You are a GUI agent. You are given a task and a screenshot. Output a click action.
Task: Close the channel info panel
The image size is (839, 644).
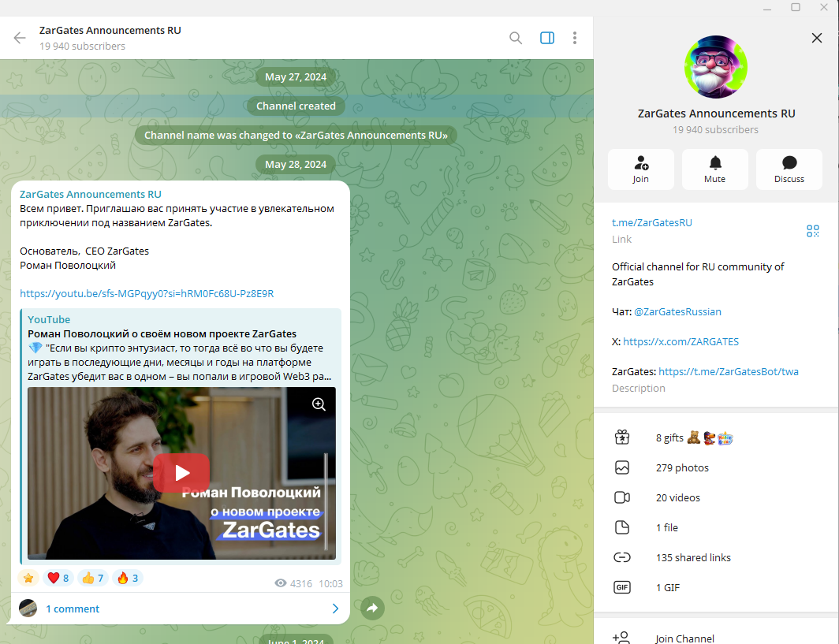click(x=817, y=38)
